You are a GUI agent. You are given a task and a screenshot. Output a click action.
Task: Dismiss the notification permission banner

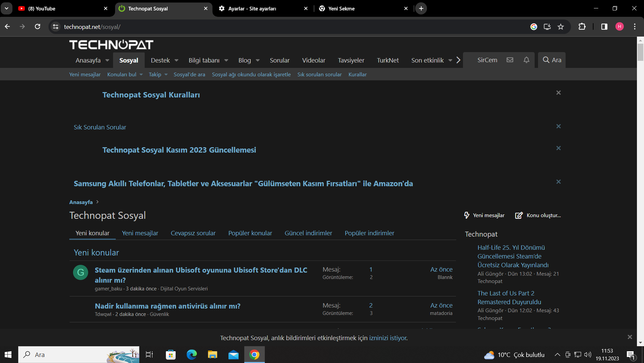tap(630, 337)
